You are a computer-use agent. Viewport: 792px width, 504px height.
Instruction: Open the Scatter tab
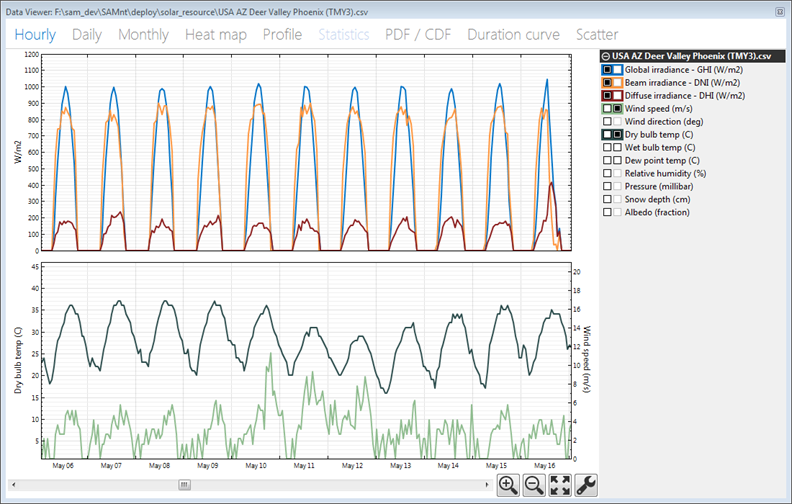597,34
